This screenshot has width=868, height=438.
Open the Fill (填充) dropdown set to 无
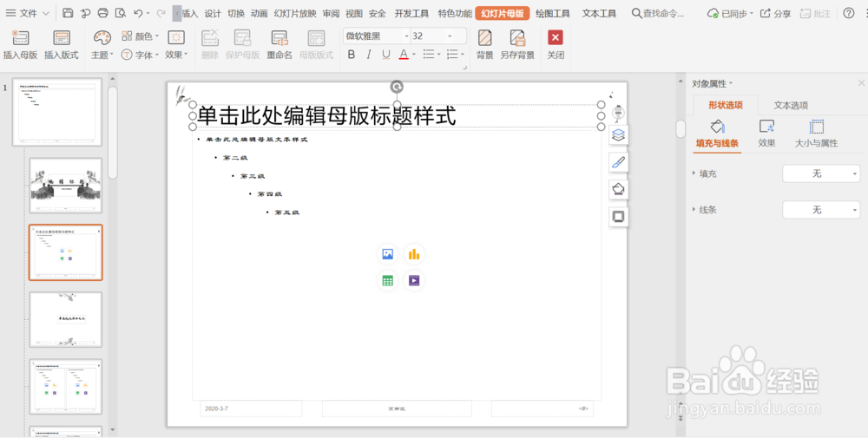tap(821, 173)
